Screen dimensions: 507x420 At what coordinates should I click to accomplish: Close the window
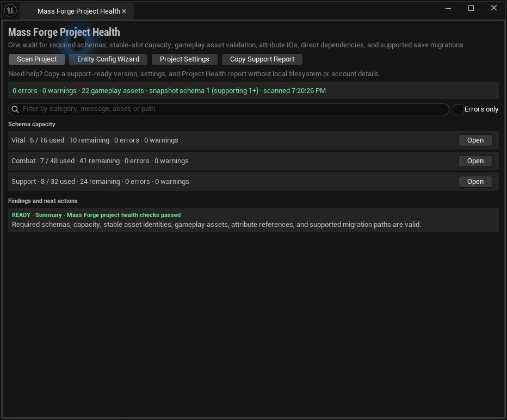pos(494,8)
